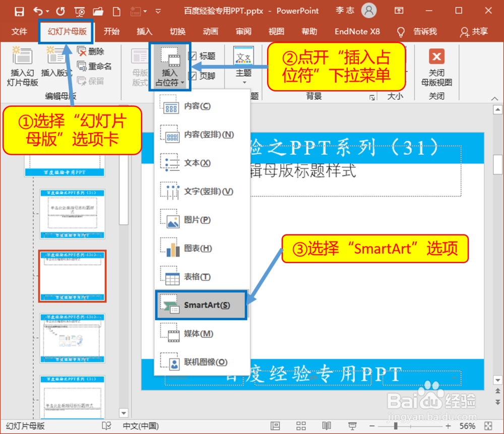
Task: Switch to the 幻灯片母版 tab
Action: click(67, 32)
